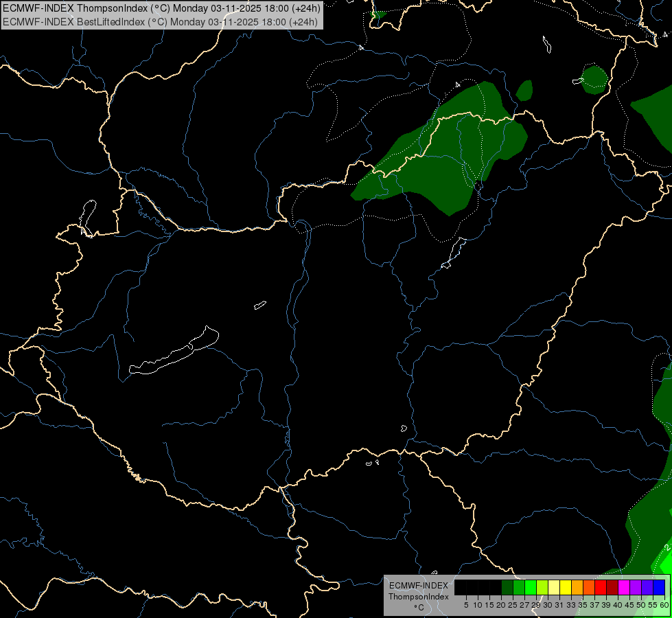Screen dimensions: 672x618
Task: Click the legend label ThompsonIndex
Action: pos(419,597)
